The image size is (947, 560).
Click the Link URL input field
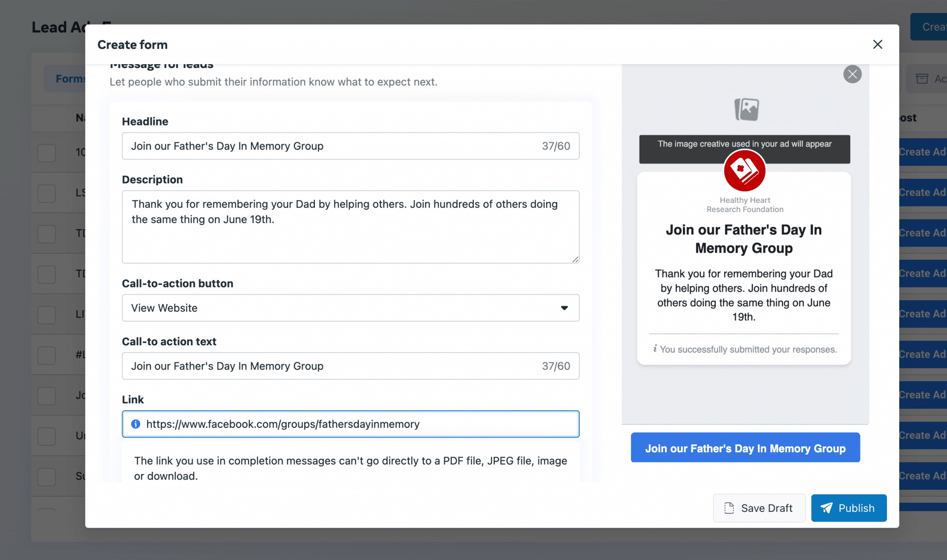point(351,424)
